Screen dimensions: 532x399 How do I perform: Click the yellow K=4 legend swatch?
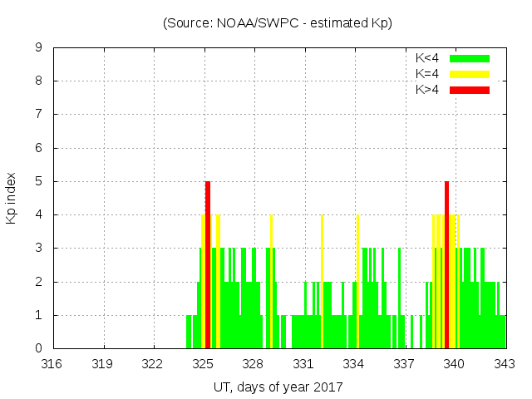470,74
